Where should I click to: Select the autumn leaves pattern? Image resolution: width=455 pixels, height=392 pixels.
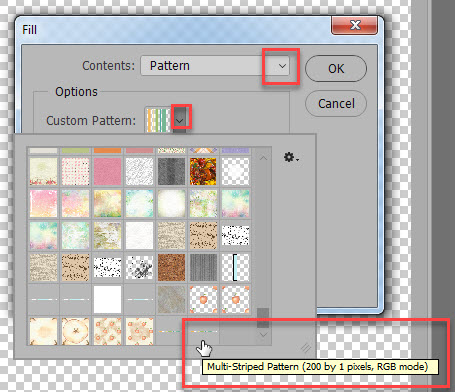[x=203, y=171]
